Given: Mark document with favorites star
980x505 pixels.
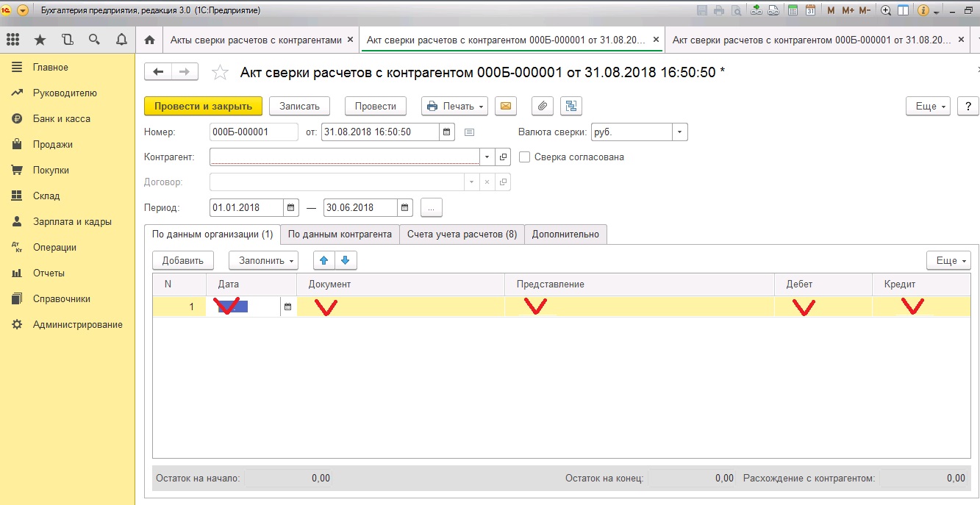Looking at the screenshot, I should (x=219, y=72).
